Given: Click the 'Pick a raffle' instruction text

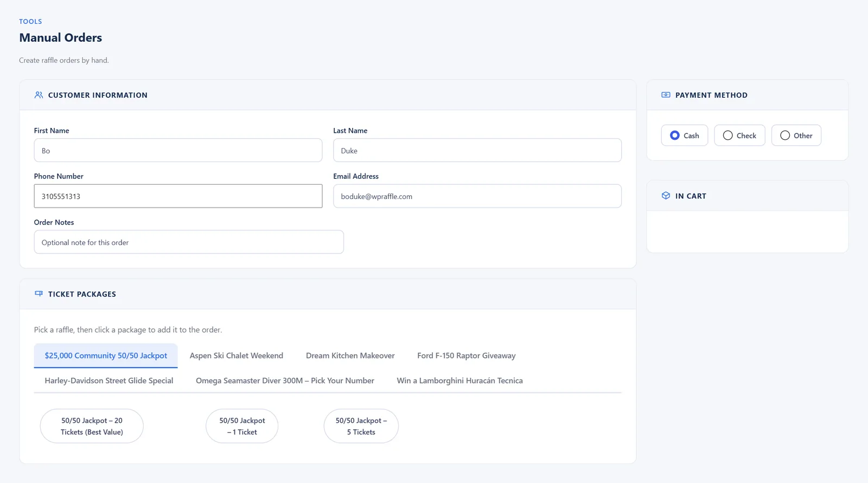Looking at the screenshot, I should (x=128, y=330).
